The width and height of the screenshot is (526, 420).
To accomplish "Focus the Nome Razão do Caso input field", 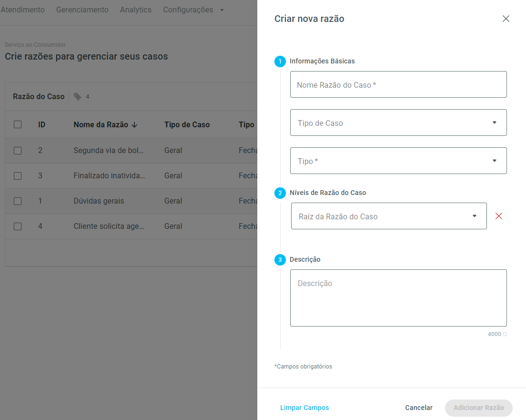I will 398,84.
